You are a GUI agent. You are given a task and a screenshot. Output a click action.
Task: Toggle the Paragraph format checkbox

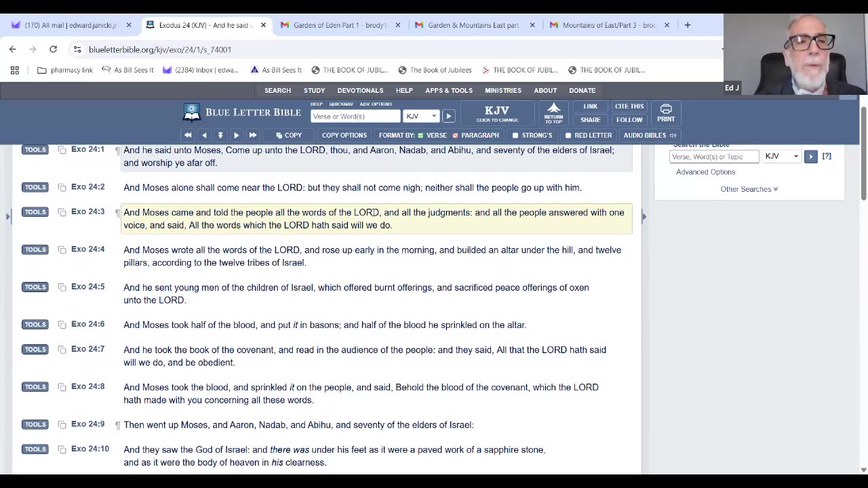(x=455, y=136)
